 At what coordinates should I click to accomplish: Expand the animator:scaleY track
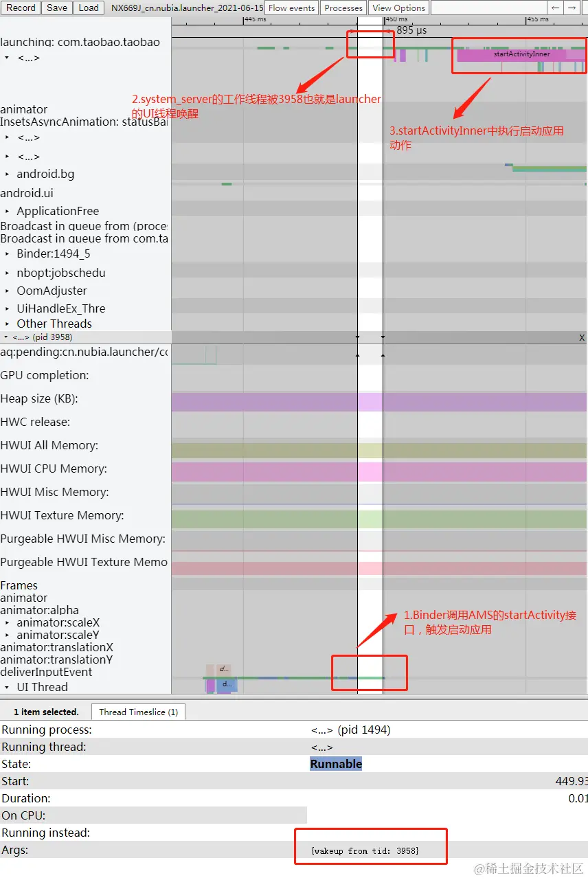tap(7, 635)
